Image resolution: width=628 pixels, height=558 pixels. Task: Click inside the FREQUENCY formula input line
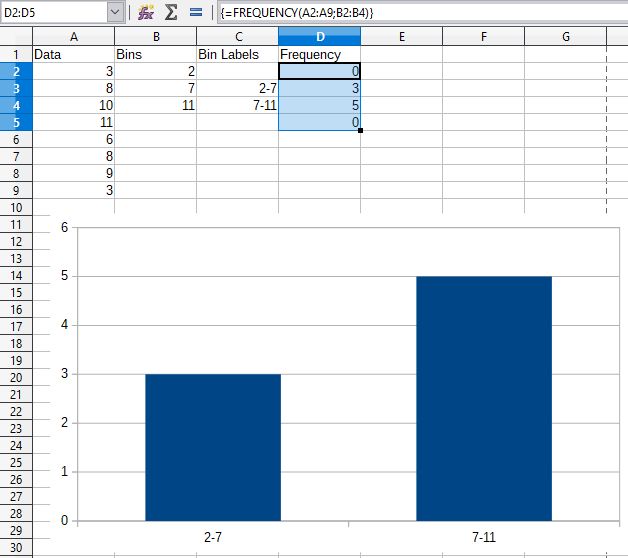click(x=420, y=12)
